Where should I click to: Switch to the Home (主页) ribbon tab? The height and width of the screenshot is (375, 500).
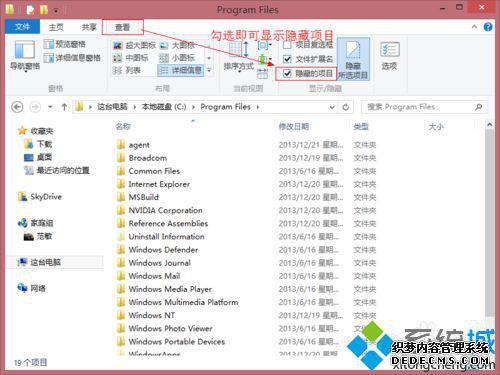[x=56, y=27]
